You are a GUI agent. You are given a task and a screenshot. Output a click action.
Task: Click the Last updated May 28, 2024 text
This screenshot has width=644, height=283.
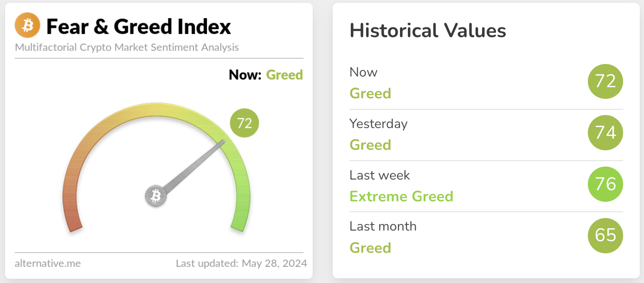[241, 264]
